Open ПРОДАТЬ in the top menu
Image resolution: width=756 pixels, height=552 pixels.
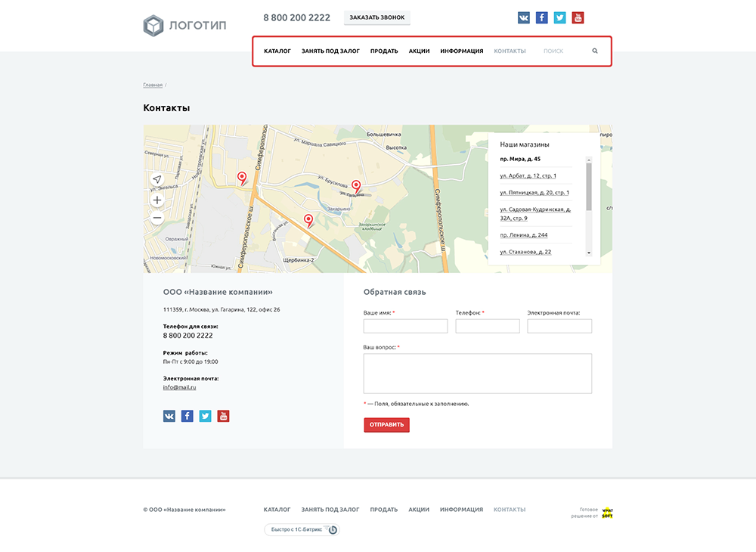(x=384, y=51)
